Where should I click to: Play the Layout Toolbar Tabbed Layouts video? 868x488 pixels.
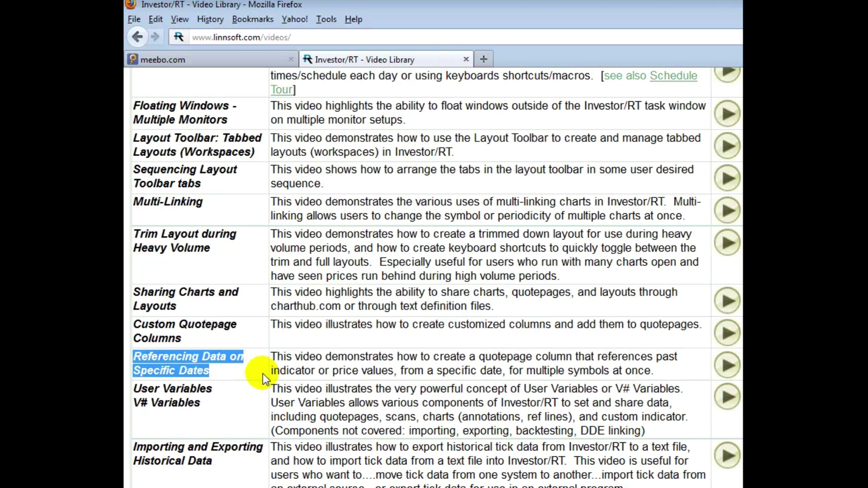(x=727, y=146)
